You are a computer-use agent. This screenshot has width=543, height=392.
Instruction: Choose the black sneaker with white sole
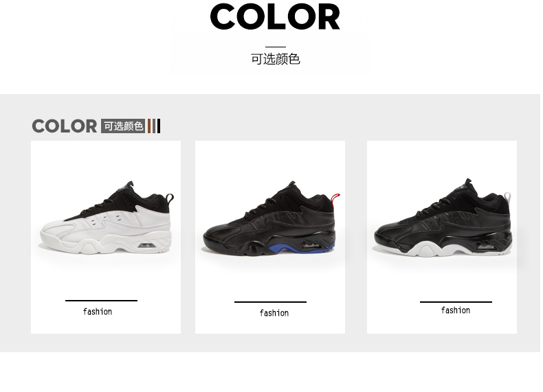[443, 217]
